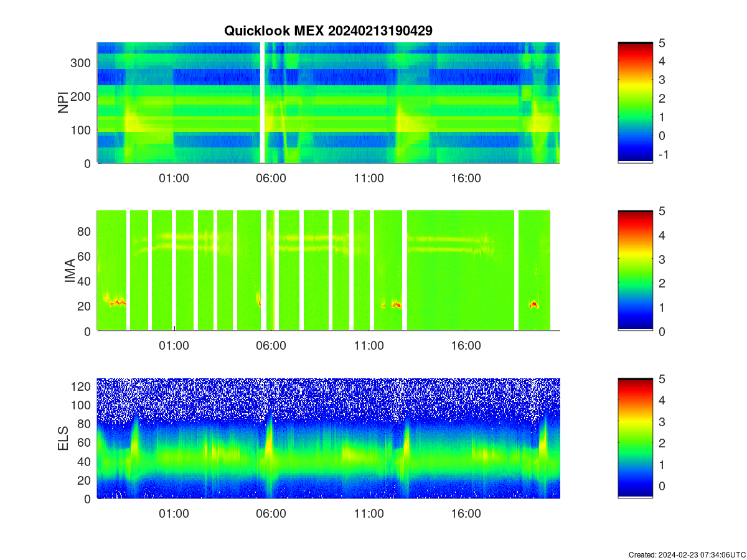Image resolution: width=747 pixels, height=560 pixels.
Task: Click the 06:00 time tick under ELS panel
Action: tap(271, 514)
